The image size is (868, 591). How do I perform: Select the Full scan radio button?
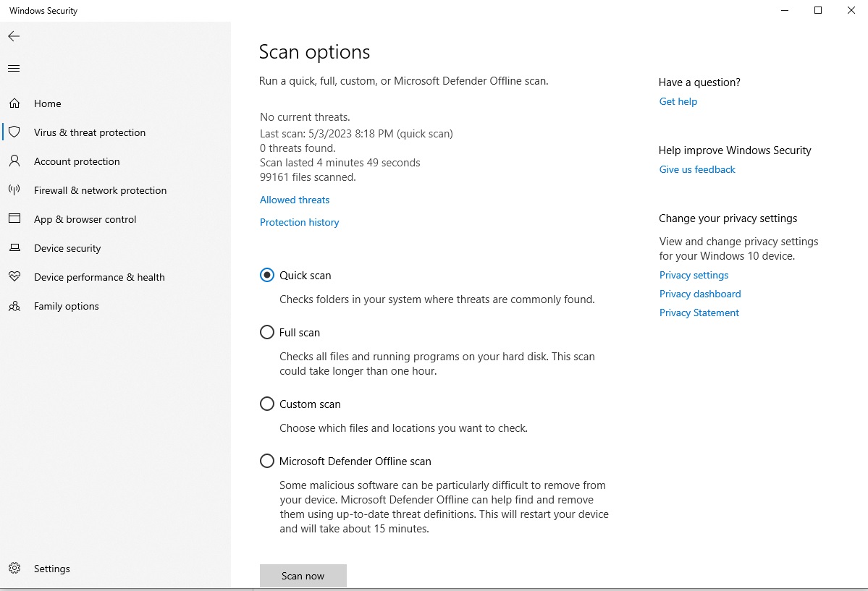[267, 333]
